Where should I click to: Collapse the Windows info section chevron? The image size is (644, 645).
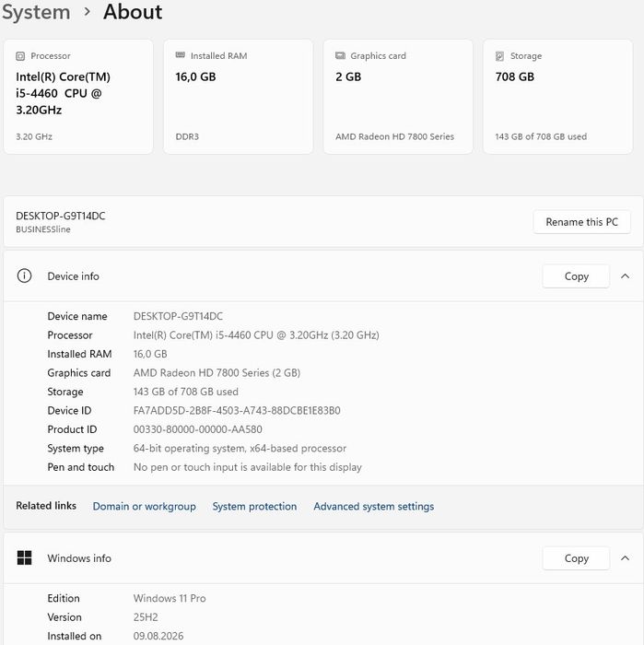click(625, 558)
